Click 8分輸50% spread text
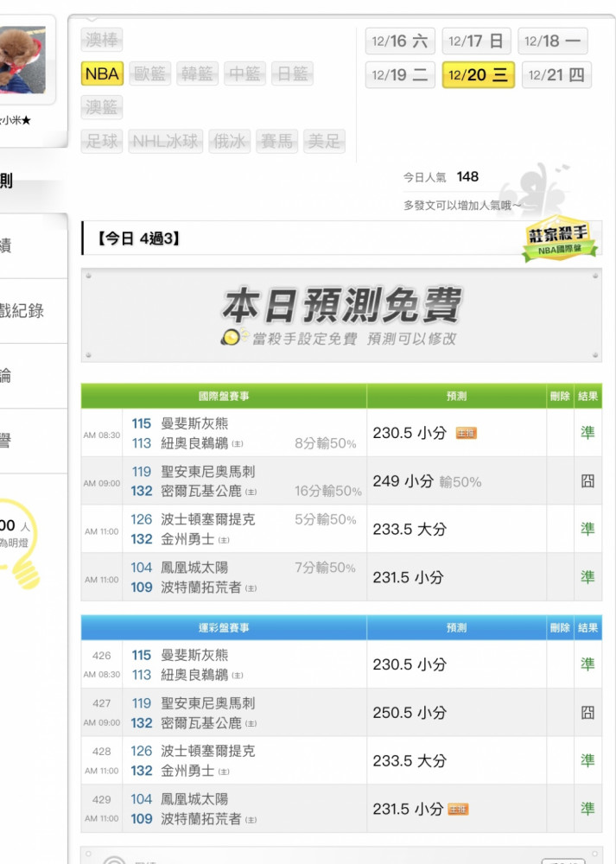The width and height of the screenshot is (616, 864). pyautogui.click(x=325, y=443)
